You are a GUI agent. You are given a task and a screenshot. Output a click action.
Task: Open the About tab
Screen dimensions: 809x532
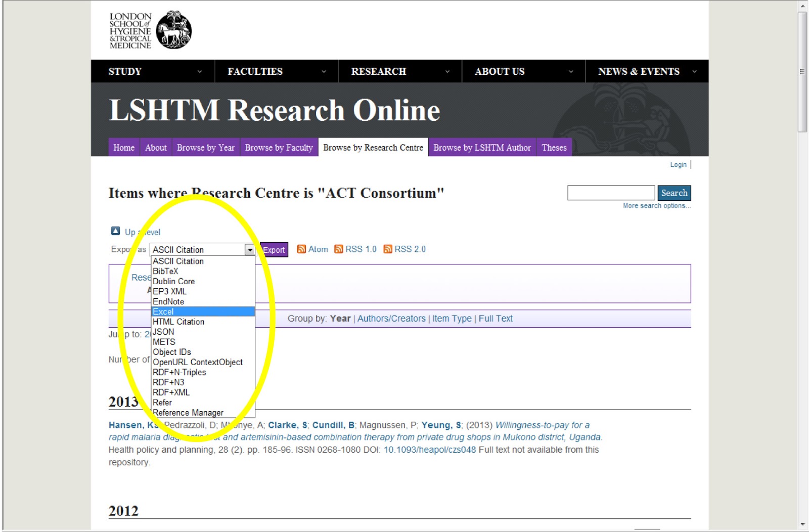pyautogui.click(x=156, y=147)
